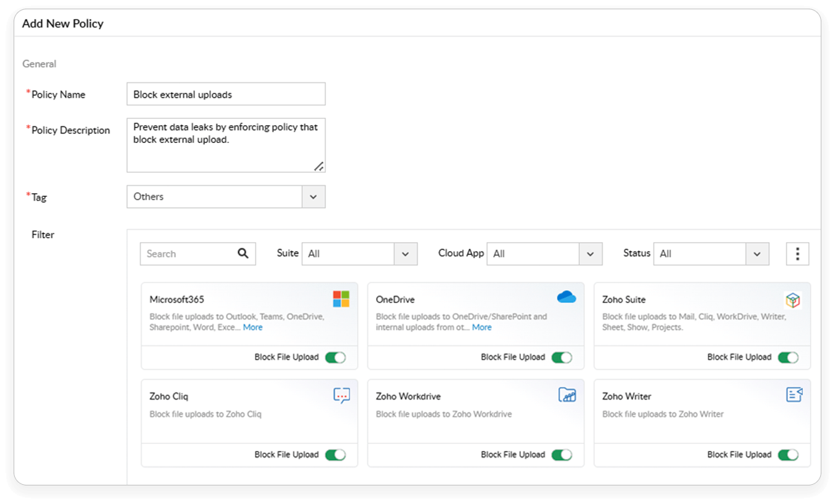Click the Filter label

[x=43, y=235]
